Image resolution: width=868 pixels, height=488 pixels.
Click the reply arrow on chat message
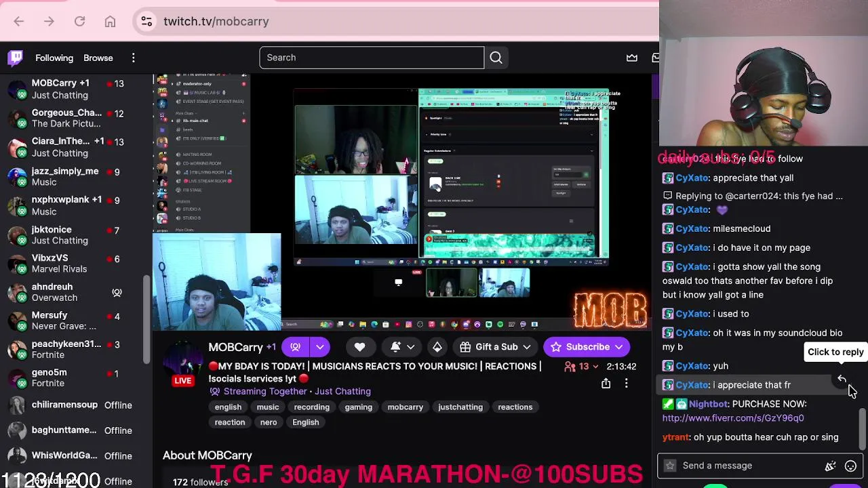pyautogui.click(x=842, y=379)
